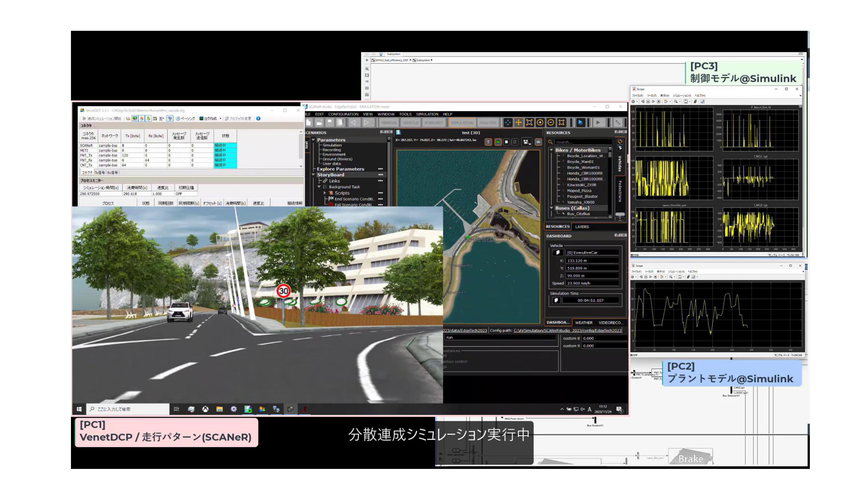Click ペーシング button in VenetDCP toolbar
The height and width of the screenshot is (488, 868).
point(185,119)
